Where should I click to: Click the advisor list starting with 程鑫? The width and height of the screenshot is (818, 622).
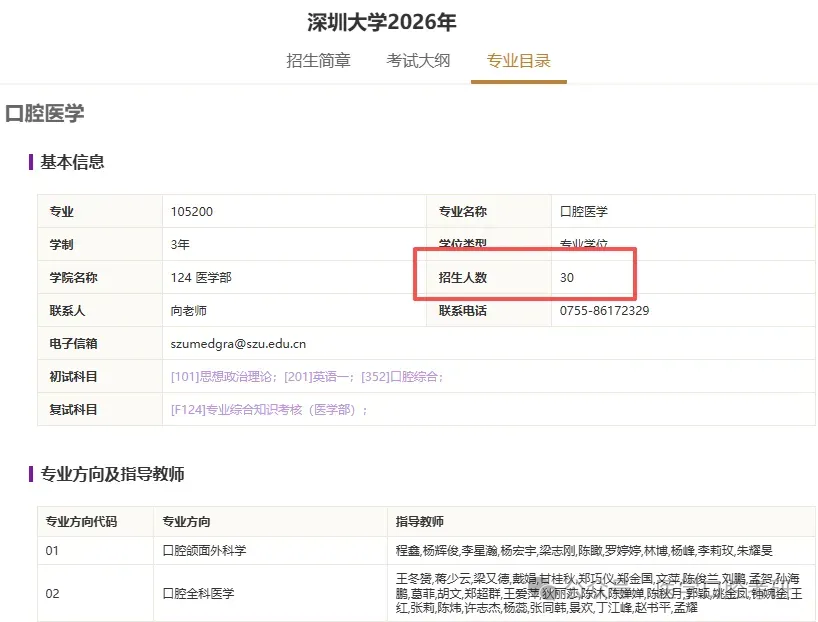[x=584, y=551]
